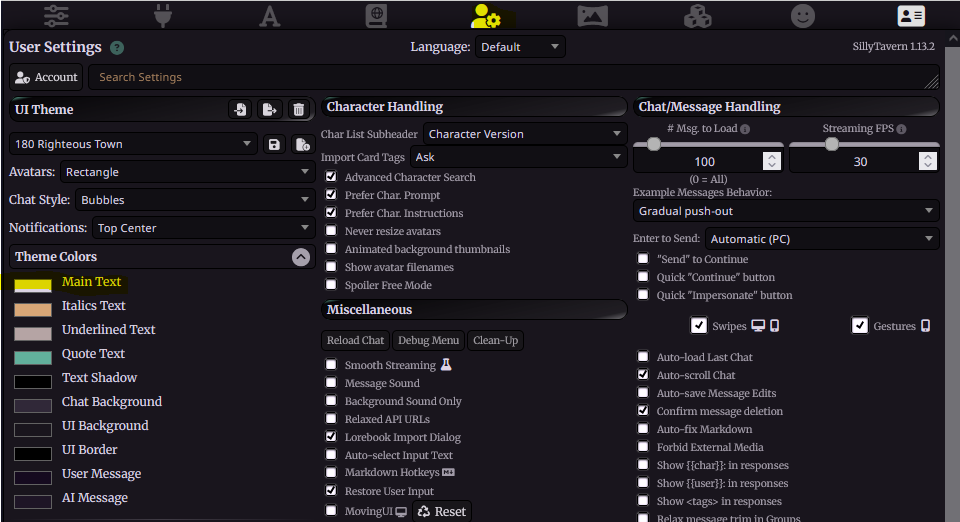Open User Settings person-gear icon

(486, 17)
